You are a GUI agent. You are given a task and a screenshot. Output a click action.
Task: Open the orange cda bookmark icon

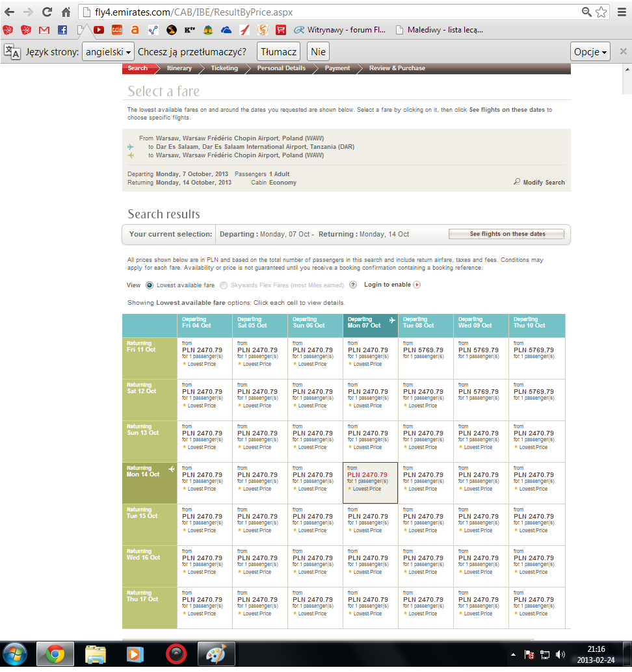(x=116, y=30)
